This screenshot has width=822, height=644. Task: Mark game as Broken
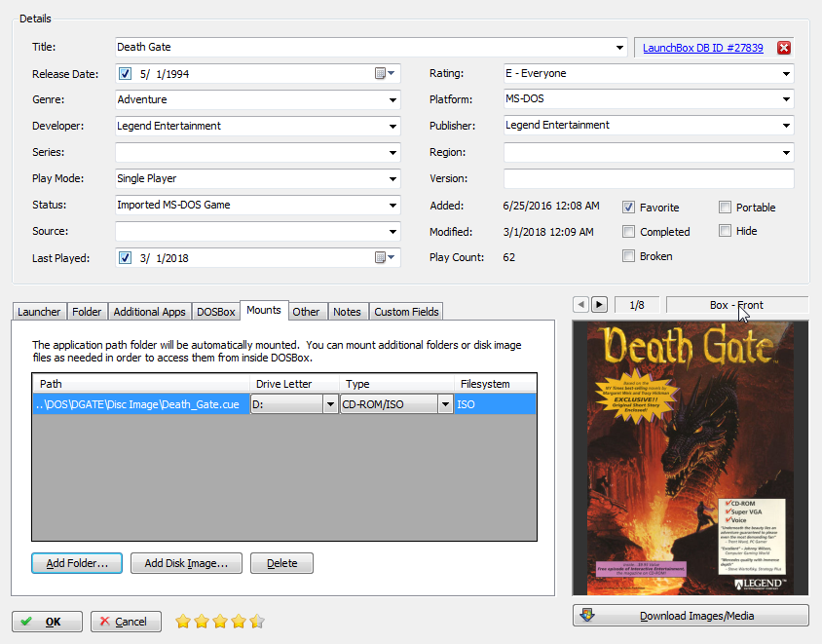[x=628, y=256]
